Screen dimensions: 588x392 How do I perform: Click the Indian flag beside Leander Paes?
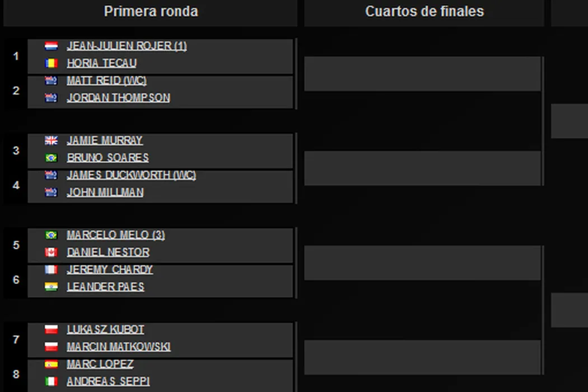tap(52, 287)
